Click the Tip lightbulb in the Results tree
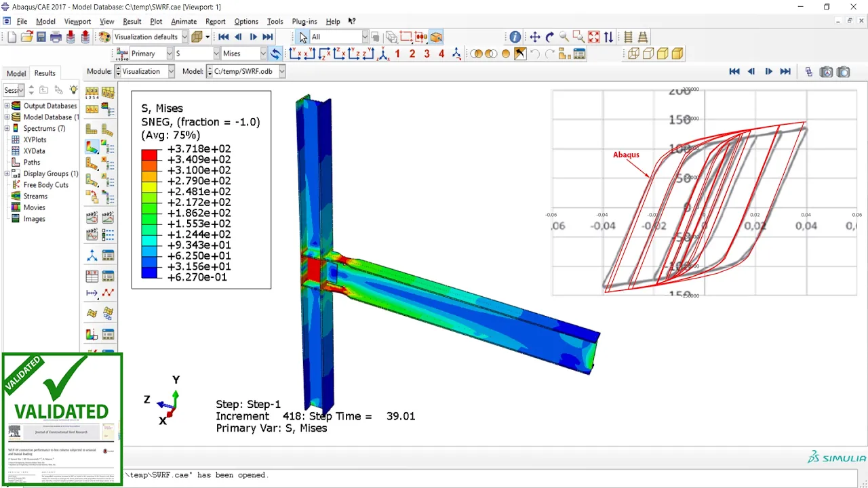Screen dimensions: 868x488 click(73, 89)
